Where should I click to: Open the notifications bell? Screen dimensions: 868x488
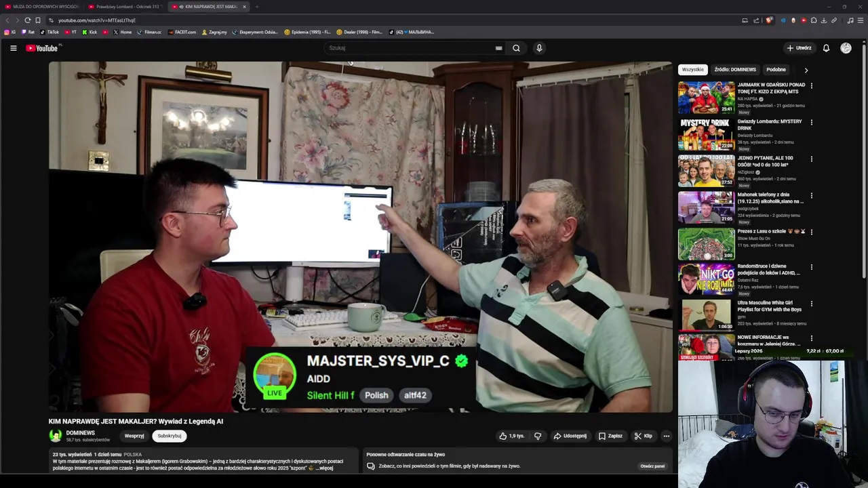826,48
